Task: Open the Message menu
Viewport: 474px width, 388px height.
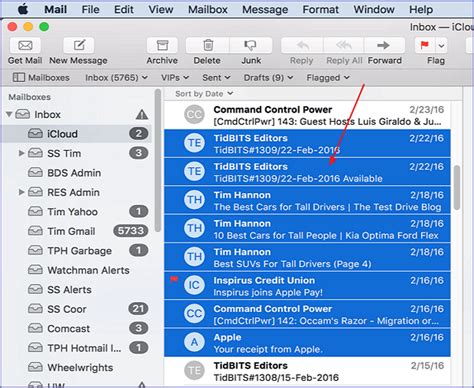Action: (265, 9)
